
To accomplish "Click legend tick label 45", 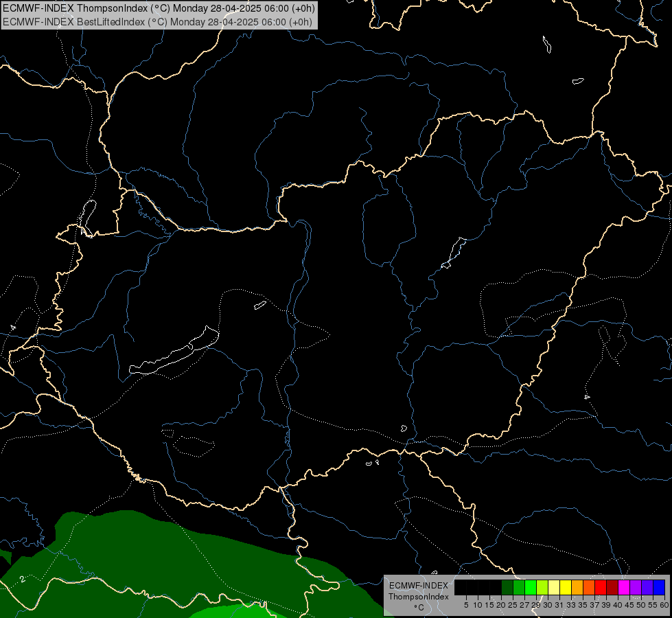I will click(x=629, y=605).
